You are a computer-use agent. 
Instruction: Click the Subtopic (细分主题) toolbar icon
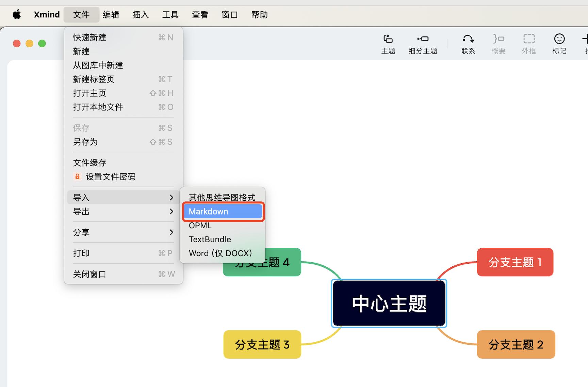[x=423, y=39]
